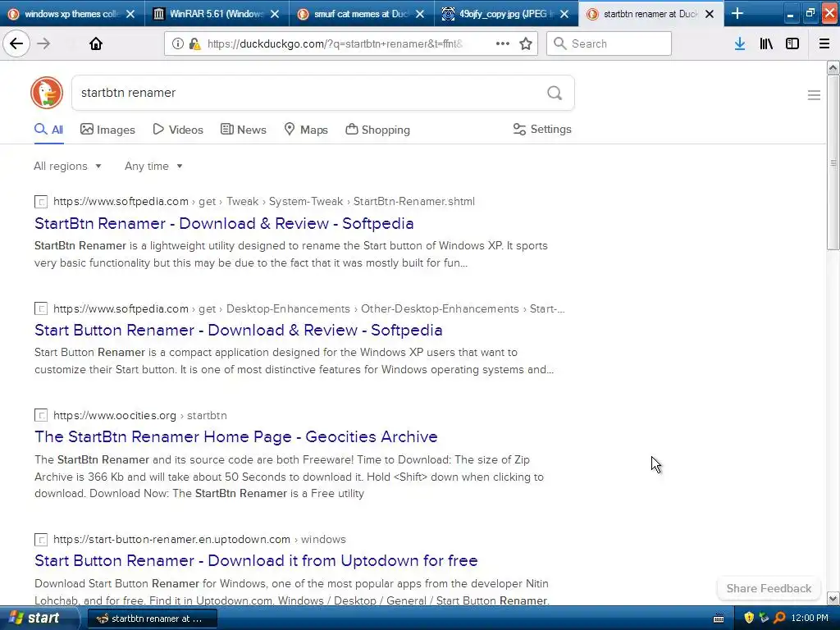The width and height of the screenshot is (840, 630).
Task: Open the Library bookshelf icon
Action: click(766, 43)
